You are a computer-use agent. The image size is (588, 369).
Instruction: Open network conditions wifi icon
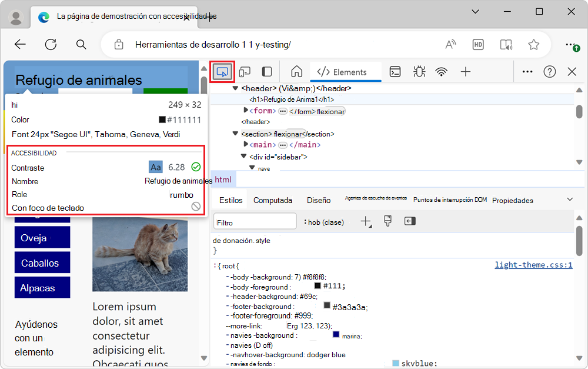441,71
